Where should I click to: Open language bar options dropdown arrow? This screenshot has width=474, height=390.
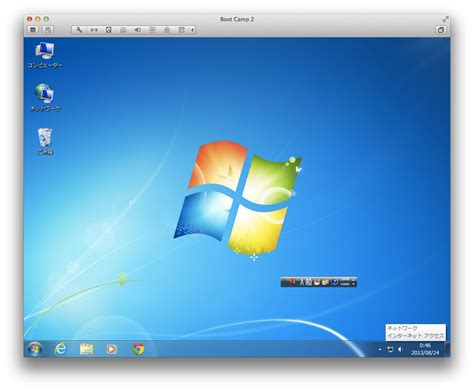point(354,284)
